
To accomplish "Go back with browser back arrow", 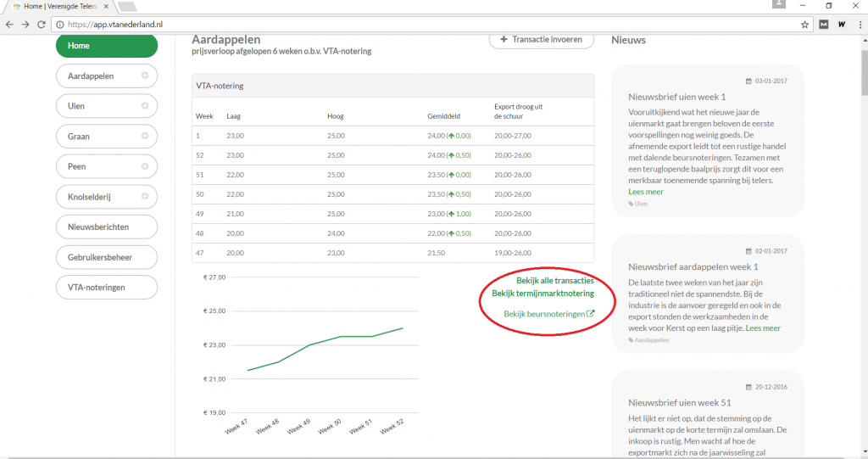I will (x=9, y=25).
